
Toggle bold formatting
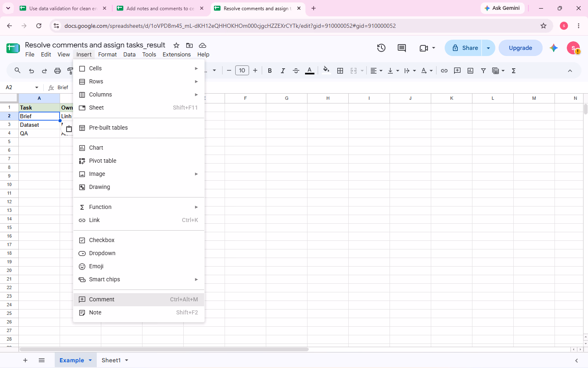270,71
